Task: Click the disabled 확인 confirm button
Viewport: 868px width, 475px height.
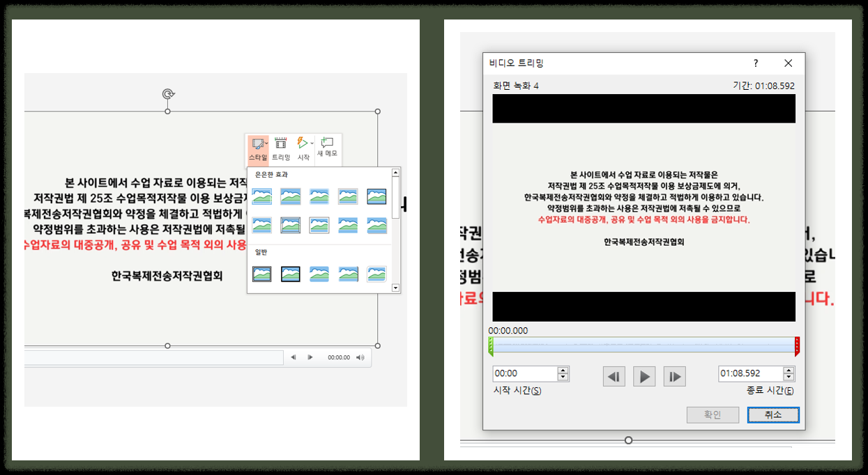Action: (713, 414)
